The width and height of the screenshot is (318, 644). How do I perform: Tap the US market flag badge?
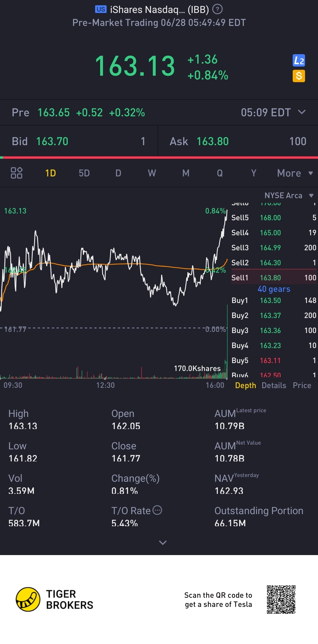pyautogui.click(x=101, y=9)
